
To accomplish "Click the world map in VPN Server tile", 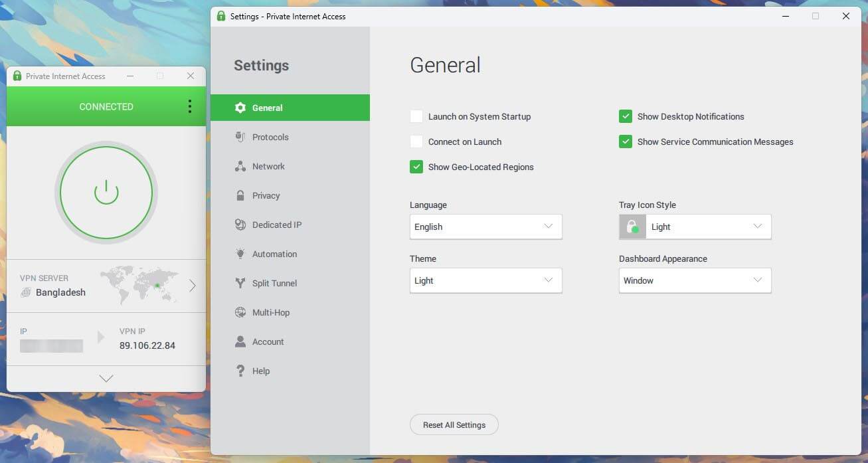I will pos(139,285).
